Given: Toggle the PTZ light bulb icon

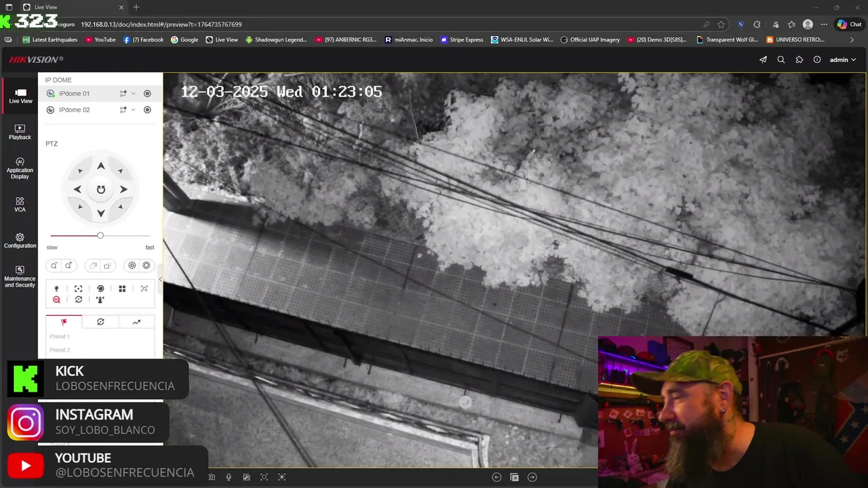Looking at the screenshot, I should coord(56,289).
